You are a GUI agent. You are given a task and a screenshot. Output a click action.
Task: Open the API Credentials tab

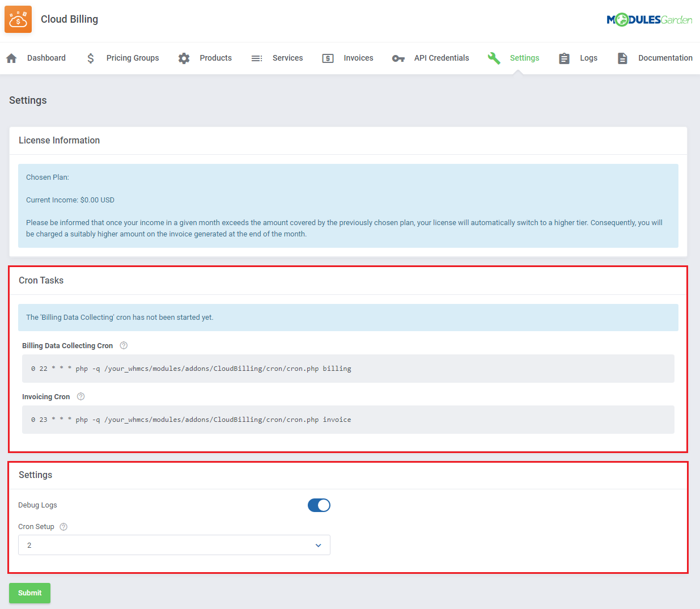click(x=442, y=58)
